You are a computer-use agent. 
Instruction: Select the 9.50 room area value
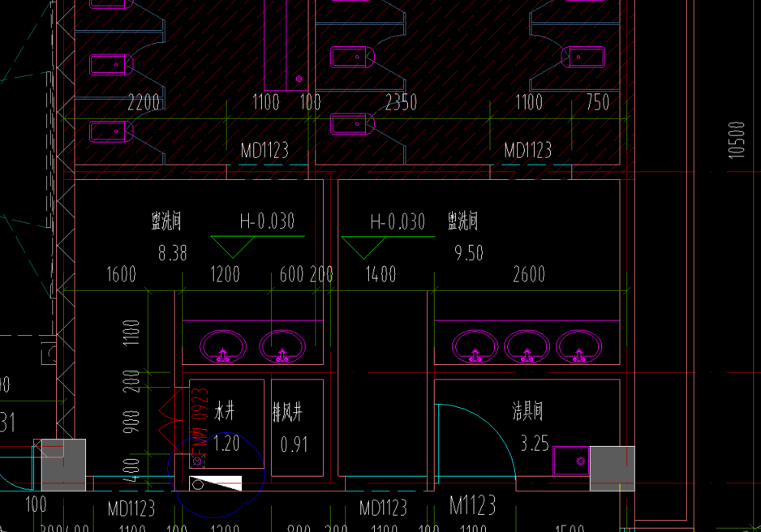(x=469, y=253)
